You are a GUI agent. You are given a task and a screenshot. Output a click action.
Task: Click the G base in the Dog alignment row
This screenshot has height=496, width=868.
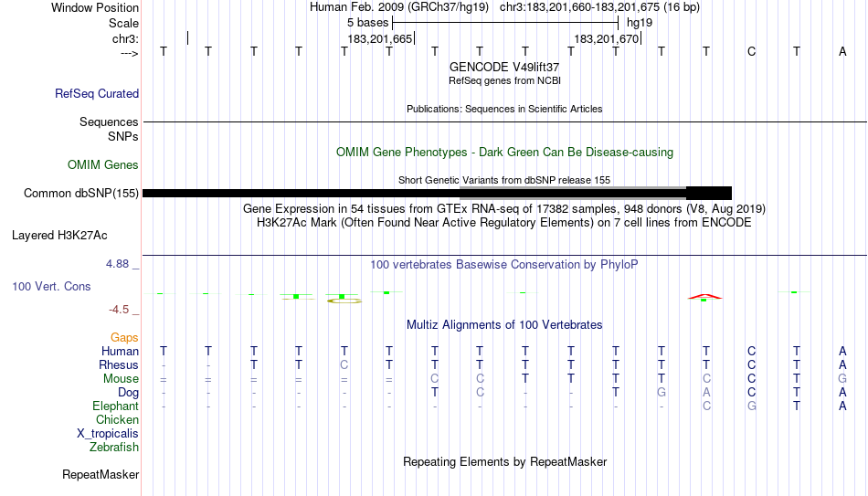tap(661, 393)
